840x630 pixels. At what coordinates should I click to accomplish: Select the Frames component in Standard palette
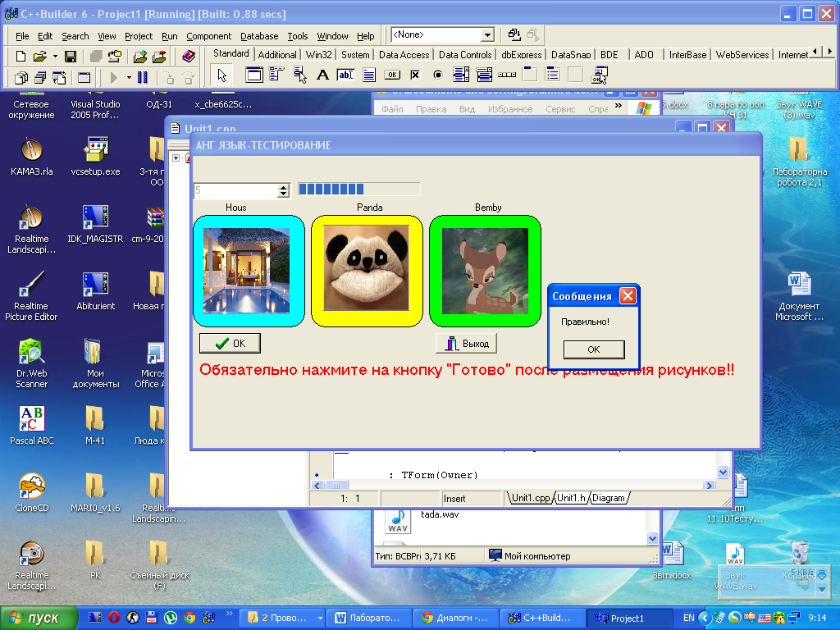click(254, 75)
